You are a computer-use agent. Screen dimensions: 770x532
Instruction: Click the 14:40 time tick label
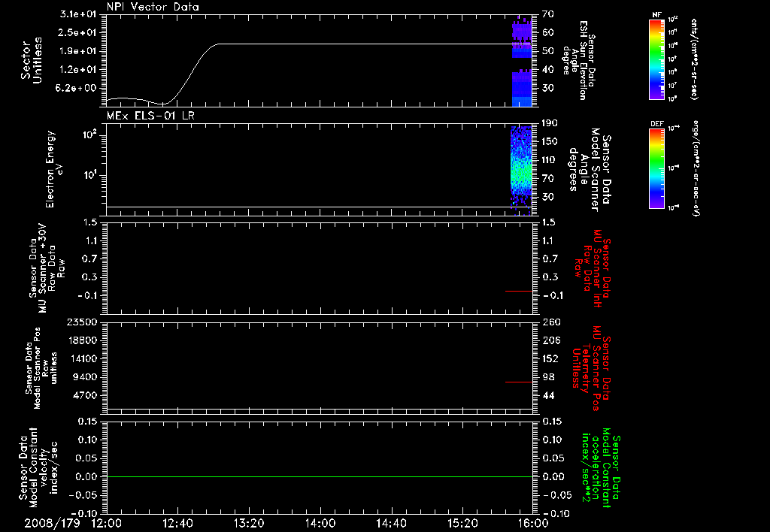click(x=391, y=523)
